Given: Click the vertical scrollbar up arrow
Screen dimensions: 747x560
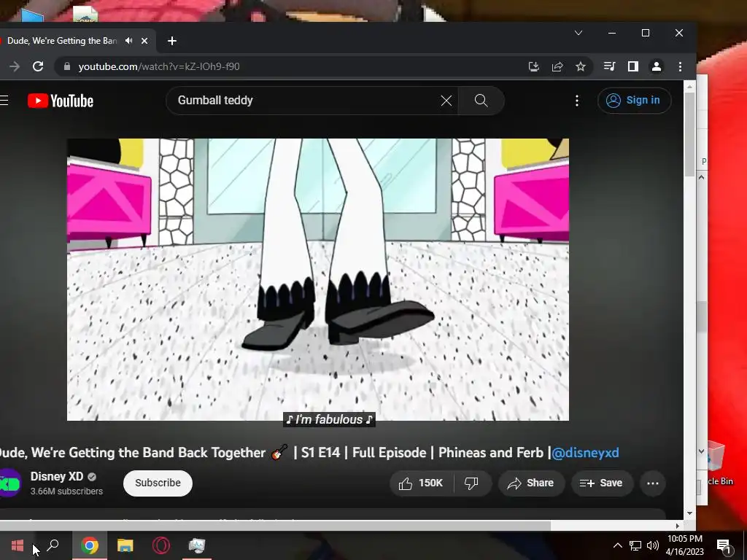Looking at the screenshot, I should point(689,86).
